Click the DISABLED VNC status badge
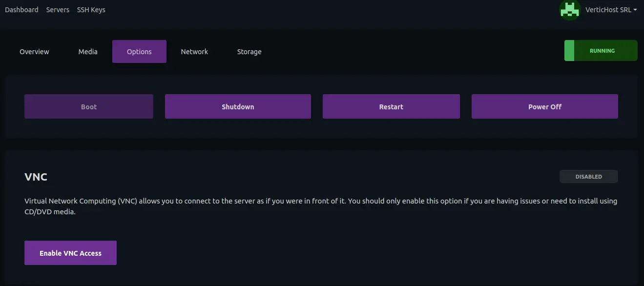 click(x=589, y=177)
